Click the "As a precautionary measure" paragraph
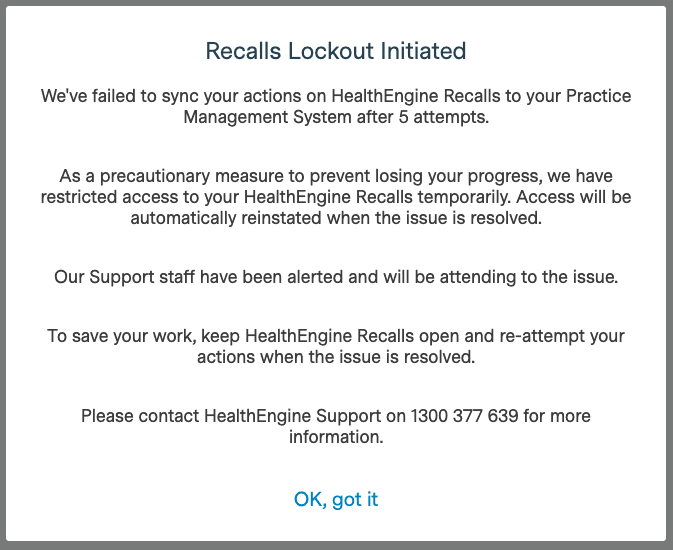The image size is (673, 550). pos(336,197)
